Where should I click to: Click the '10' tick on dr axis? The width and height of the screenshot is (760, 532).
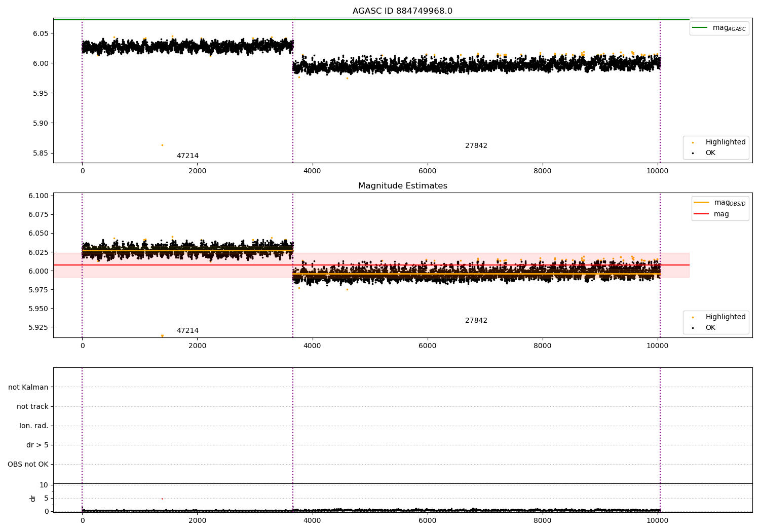pos(44,485)
